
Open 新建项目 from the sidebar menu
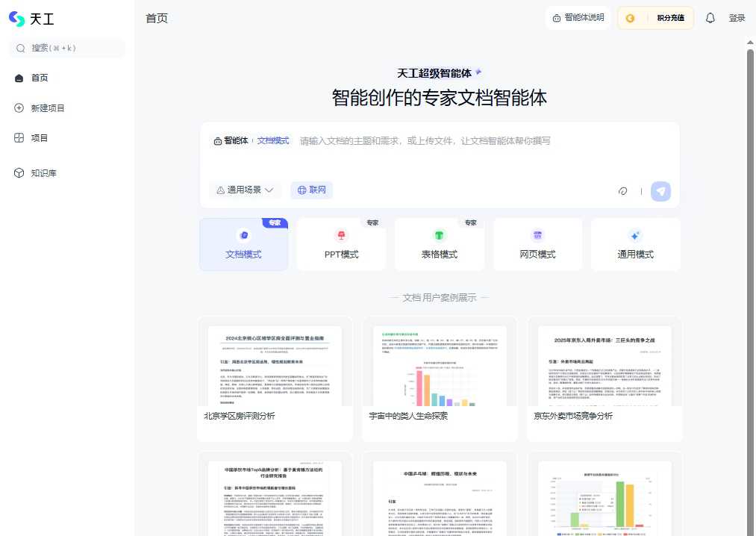pyautogui.click(x=47, y=107)
